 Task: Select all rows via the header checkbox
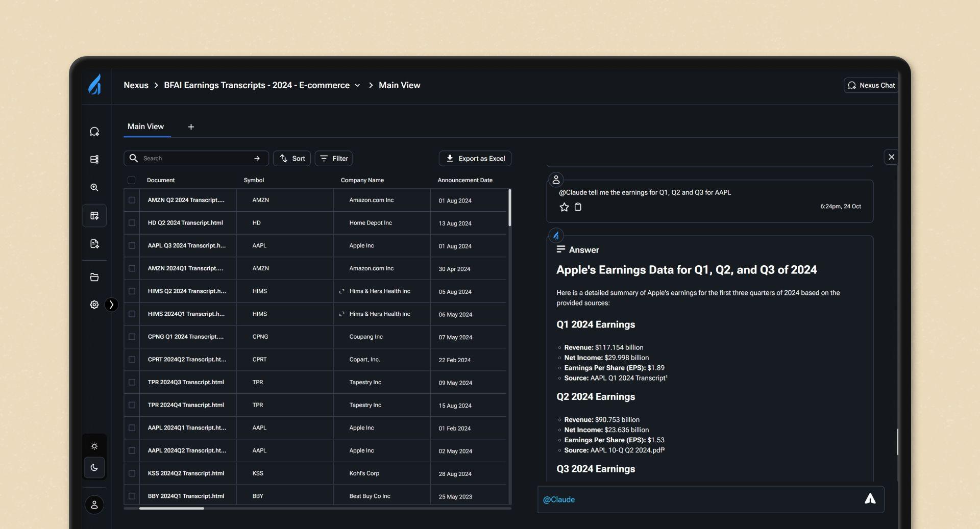pos(132,180)
